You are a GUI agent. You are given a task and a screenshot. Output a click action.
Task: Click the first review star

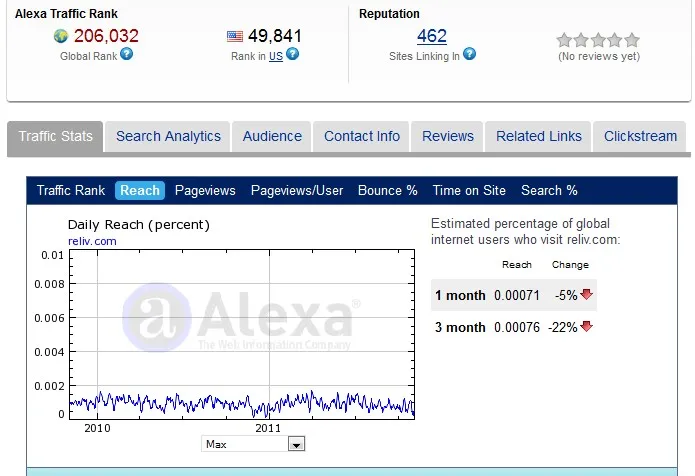[564, 40]
